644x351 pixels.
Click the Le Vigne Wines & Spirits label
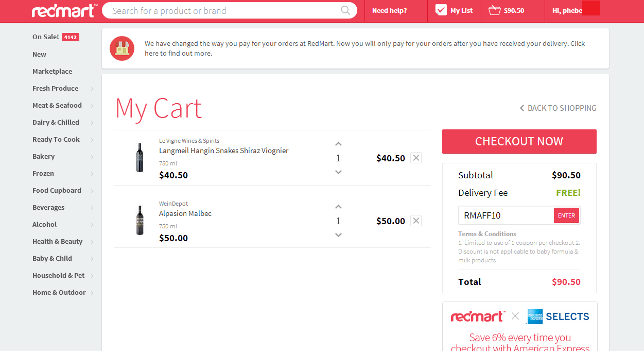(x=189, y=141)
